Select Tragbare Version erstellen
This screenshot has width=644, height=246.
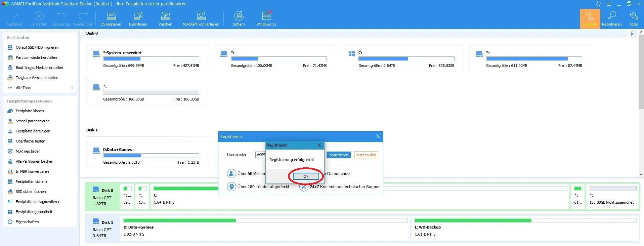[37, 78]
